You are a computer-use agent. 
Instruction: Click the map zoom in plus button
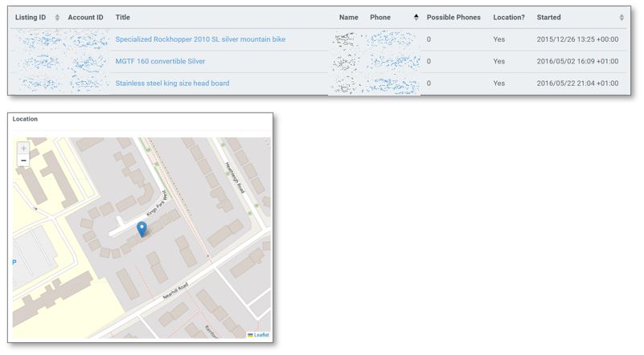tap(23, 149)
